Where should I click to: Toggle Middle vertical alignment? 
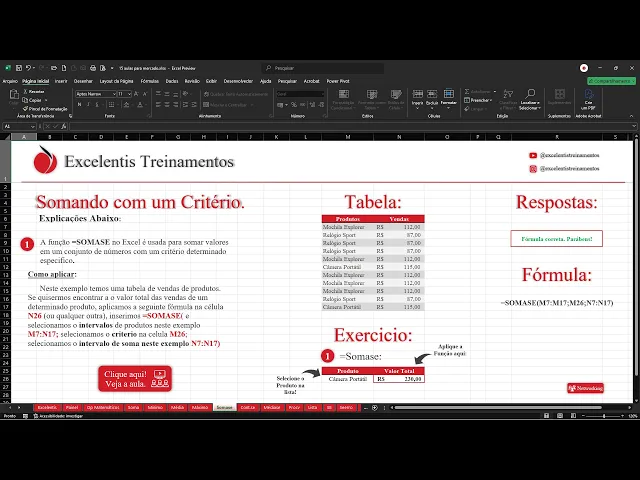click(167, 94)
